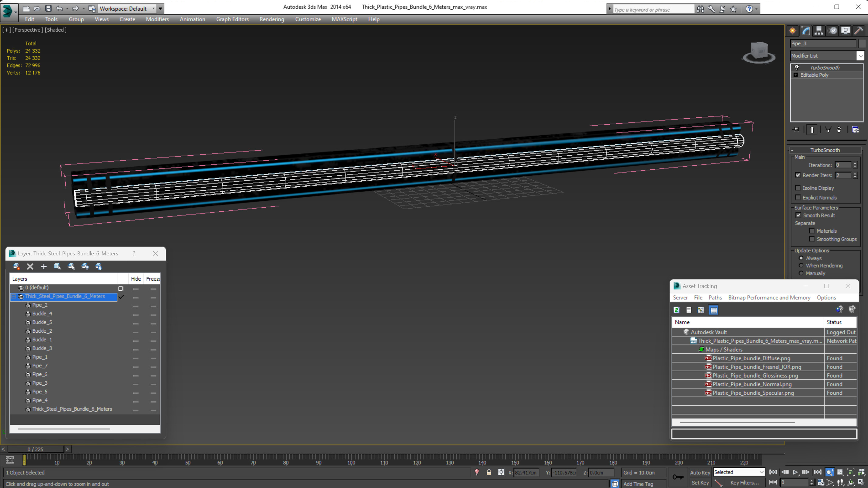Open Paths menu in Asset Tracking
Screen dimensions: 868x488
715,297
